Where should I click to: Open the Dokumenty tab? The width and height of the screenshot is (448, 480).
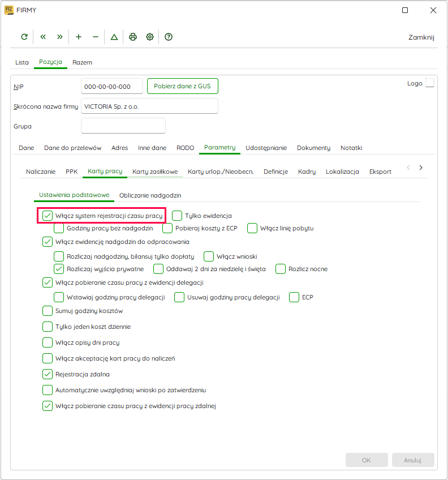[x=314, y=148]
